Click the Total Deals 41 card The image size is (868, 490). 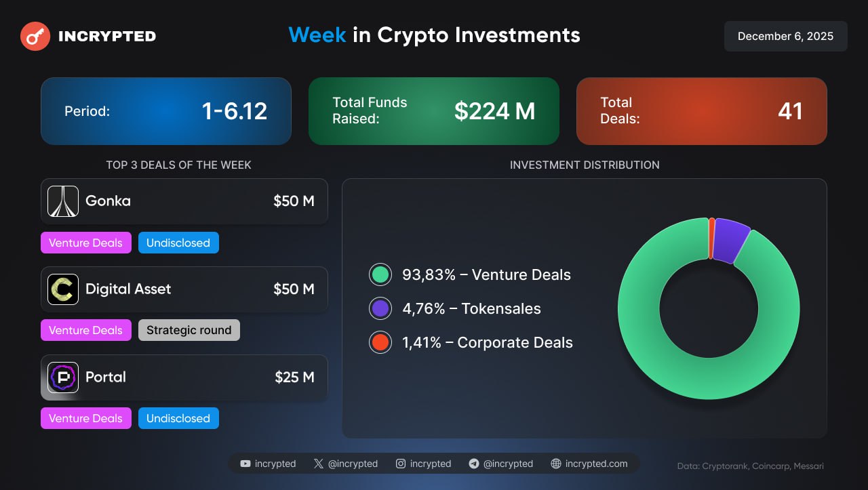click(x=701, y=111)
